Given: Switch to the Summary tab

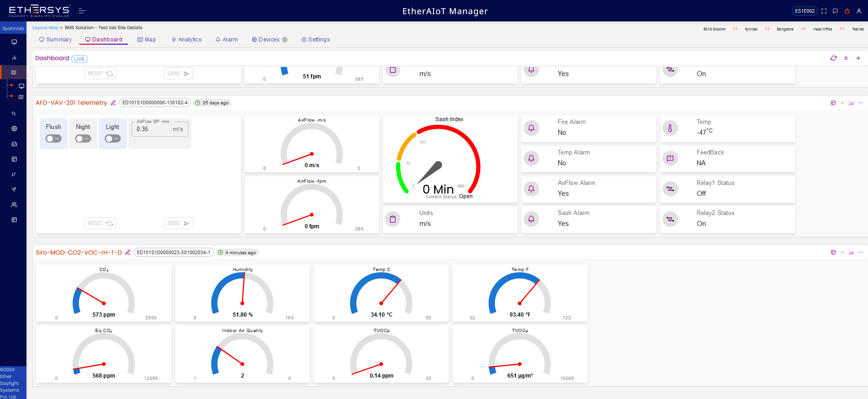Looking at the screenshot, I should click(56, 40).
